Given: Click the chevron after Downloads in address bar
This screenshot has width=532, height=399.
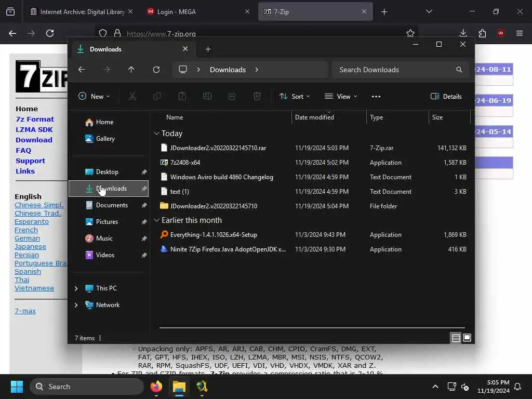Looking at the screenshot, I should click(257, 70).
